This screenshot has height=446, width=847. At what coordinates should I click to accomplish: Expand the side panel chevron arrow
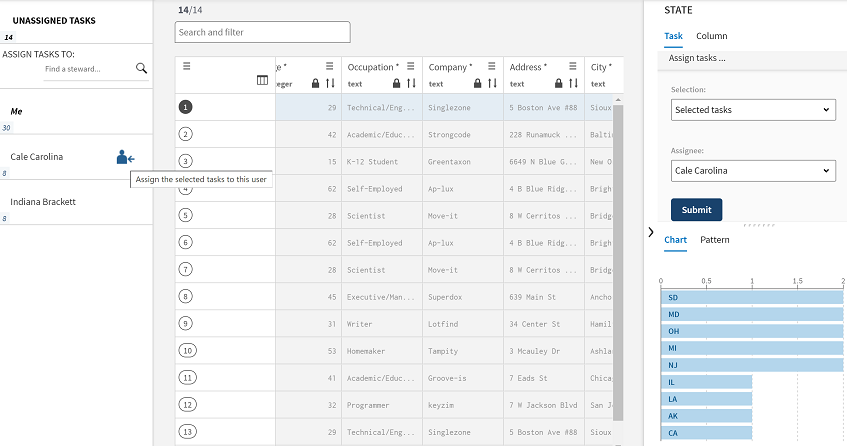(651, 232)
